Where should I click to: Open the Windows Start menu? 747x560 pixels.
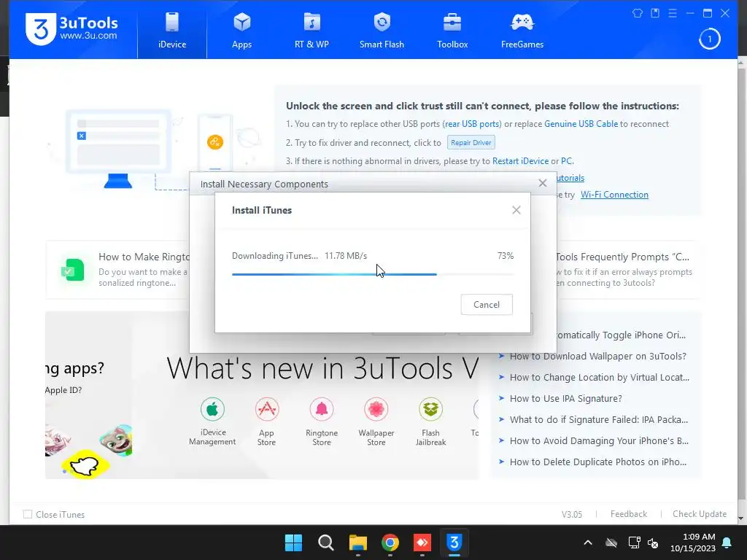pyautogui.click(x=293, y=542)
